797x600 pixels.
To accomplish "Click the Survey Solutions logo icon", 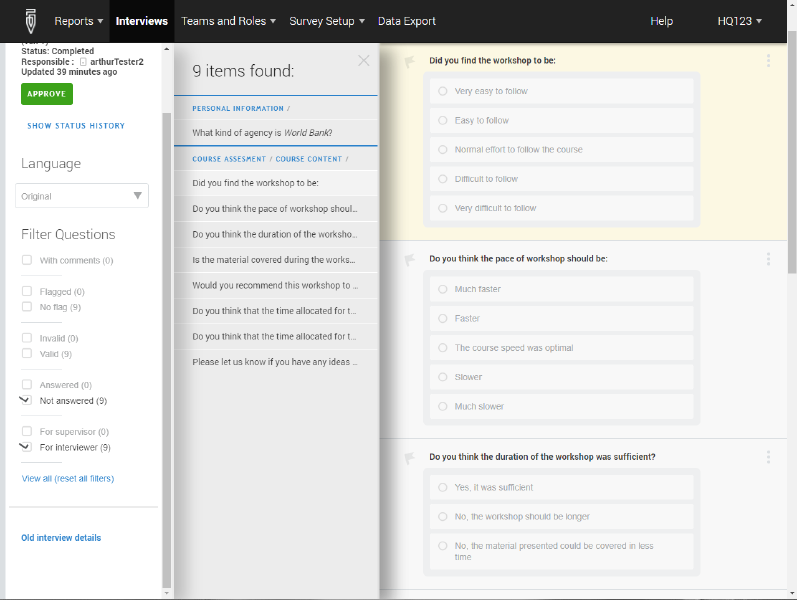I will [x=21, y=20].
